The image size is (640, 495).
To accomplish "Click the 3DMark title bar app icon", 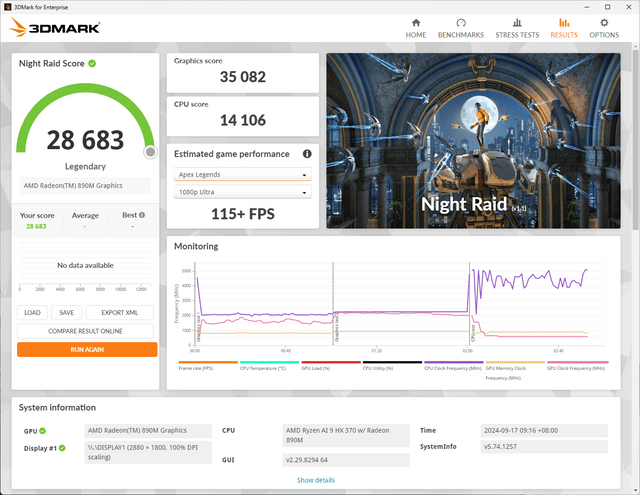I will tap(7, 7).
